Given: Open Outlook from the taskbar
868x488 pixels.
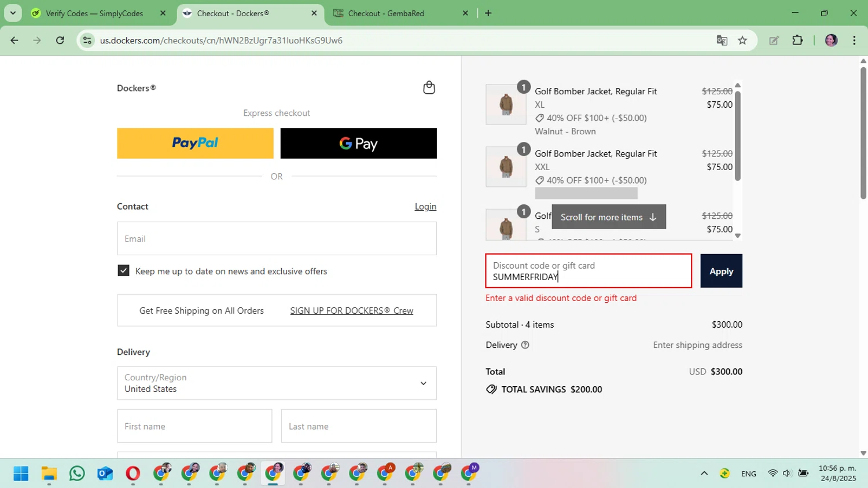Looking at the screenshot, I should point(105,474).
